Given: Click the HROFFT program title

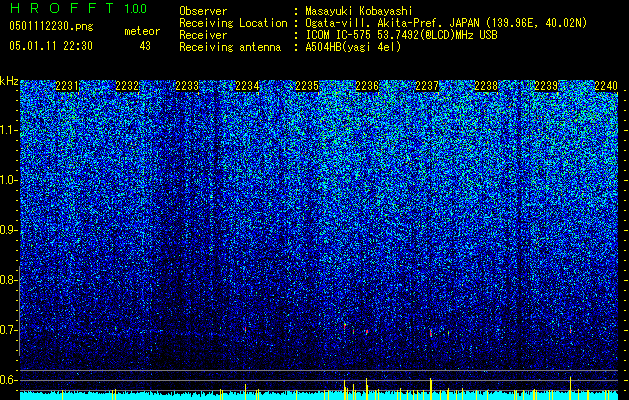Looking at the screenshot, I should click(x=62, y=8).
